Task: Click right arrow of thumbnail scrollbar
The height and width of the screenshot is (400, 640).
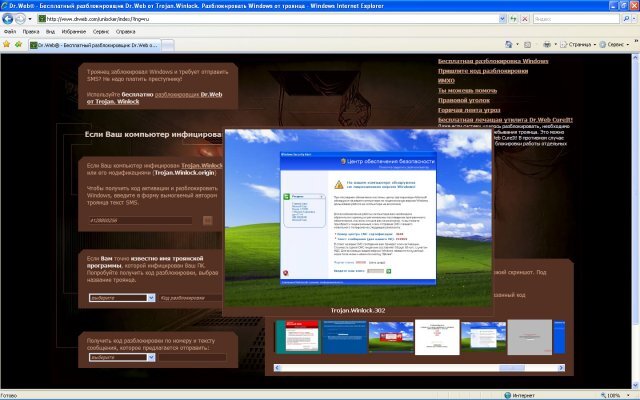Action: [x=562, y=368]
